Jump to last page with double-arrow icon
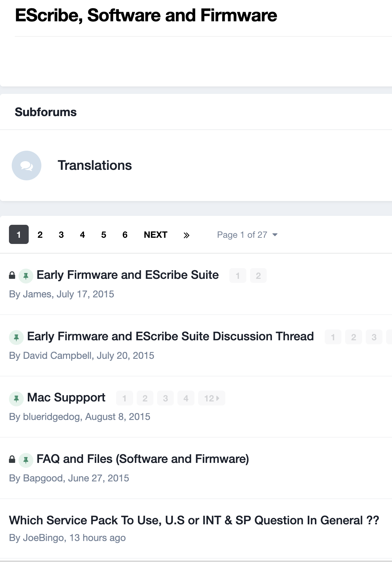 click(186, 235)
